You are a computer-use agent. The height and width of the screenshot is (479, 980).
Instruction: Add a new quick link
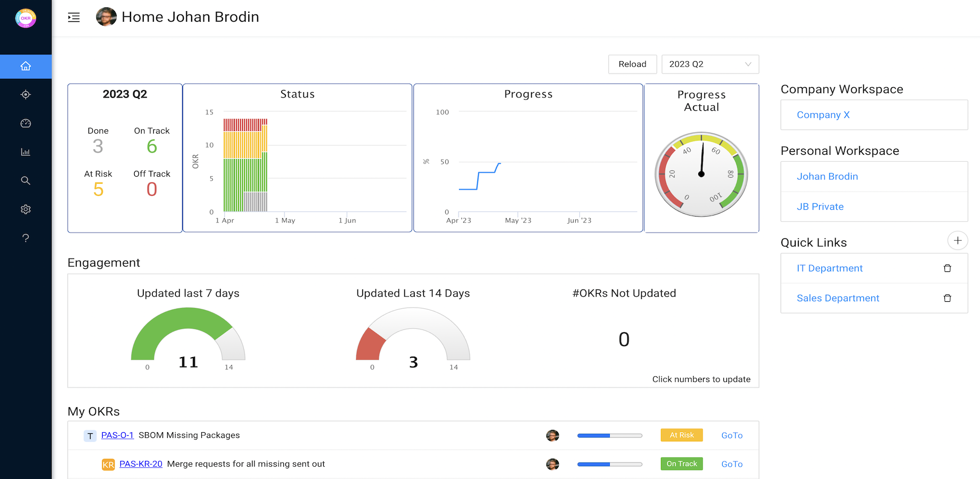tap(957, 241)
